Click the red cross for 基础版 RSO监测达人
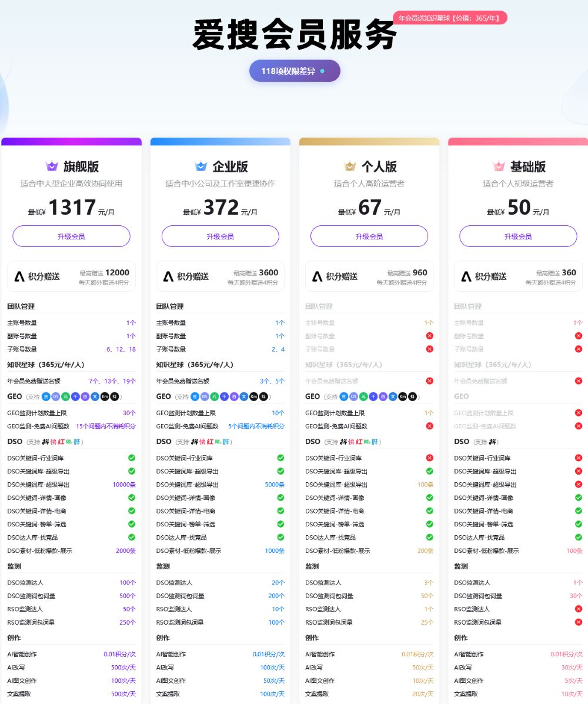 tap(579, 609)
